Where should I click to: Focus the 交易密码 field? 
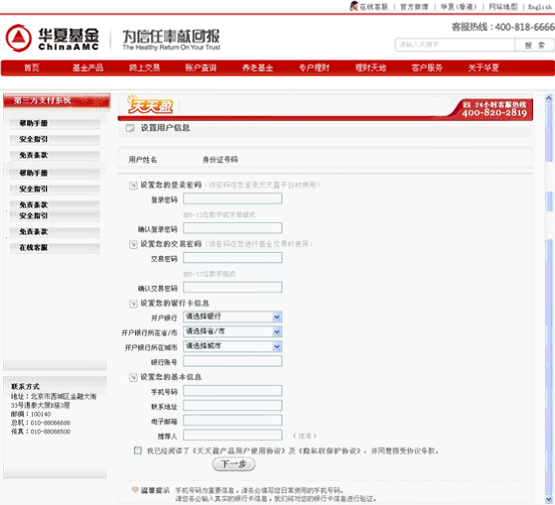click(233, 258)
